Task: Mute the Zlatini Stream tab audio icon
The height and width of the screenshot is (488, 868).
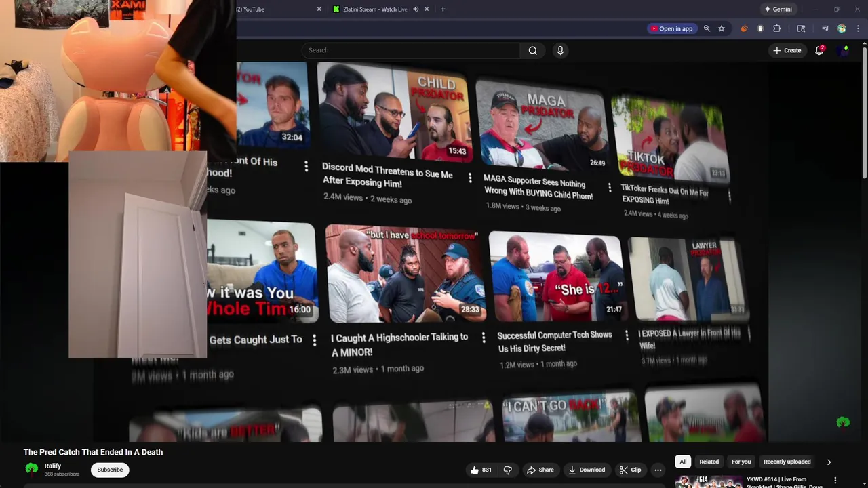Action: pyautogui.click(x=416, y=9)
